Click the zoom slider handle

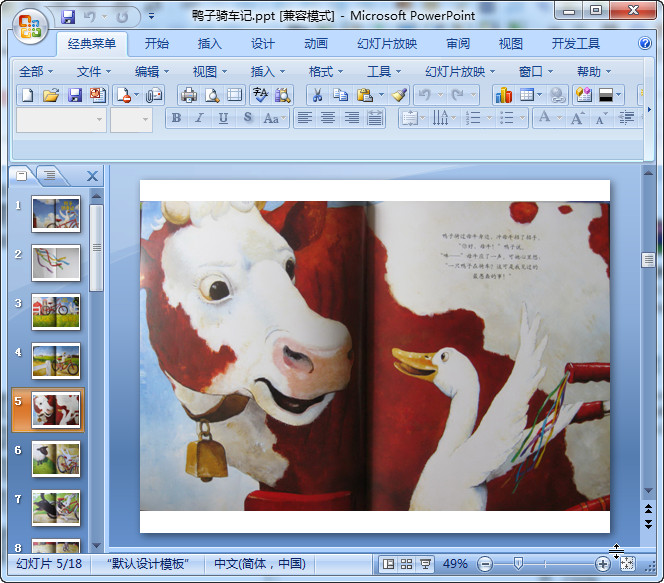coord(517,564)
